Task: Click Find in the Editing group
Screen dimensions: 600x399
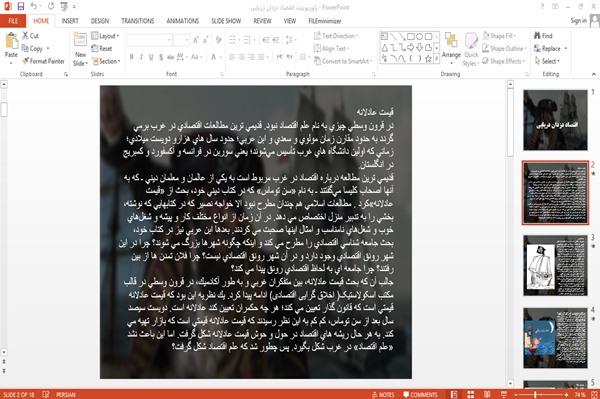Action: (543, 36)
